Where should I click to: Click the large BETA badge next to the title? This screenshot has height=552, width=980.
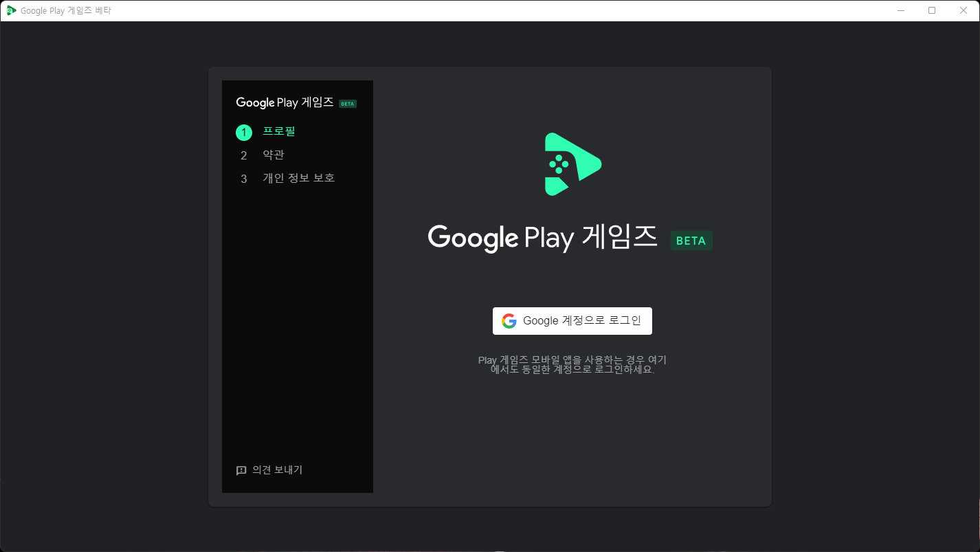point(691,241)
